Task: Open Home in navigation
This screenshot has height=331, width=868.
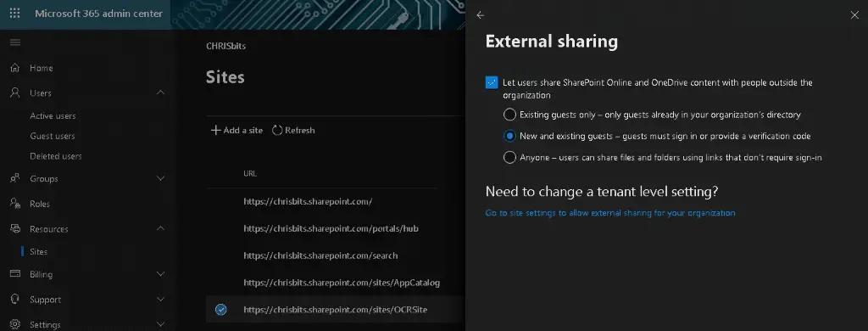Action: coord(42,68)
